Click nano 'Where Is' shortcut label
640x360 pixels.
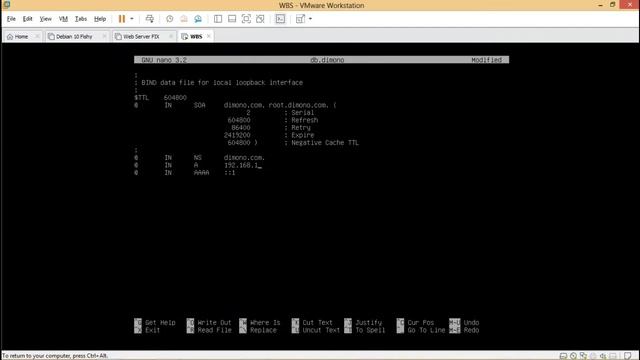click(265, 322)
